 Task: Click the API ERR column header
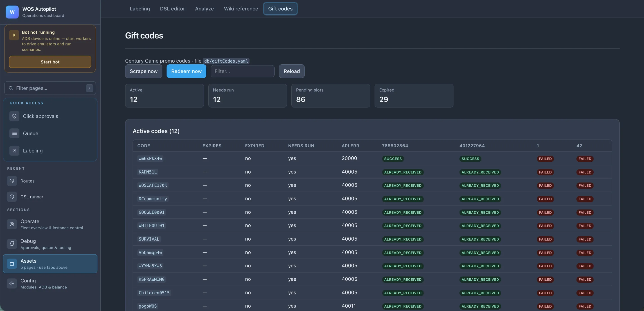350,146
